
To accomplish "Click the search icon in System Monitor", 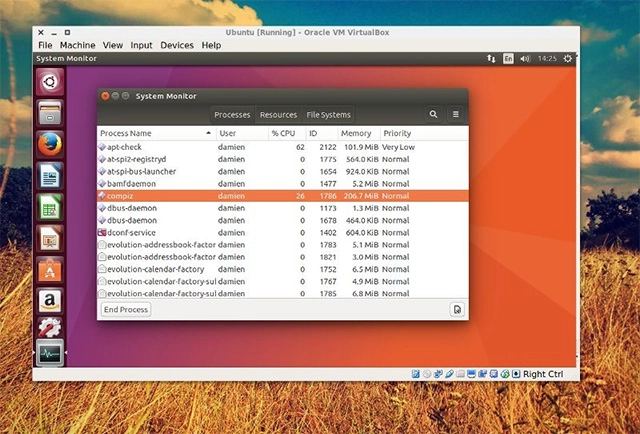I will tap(433, 115).
